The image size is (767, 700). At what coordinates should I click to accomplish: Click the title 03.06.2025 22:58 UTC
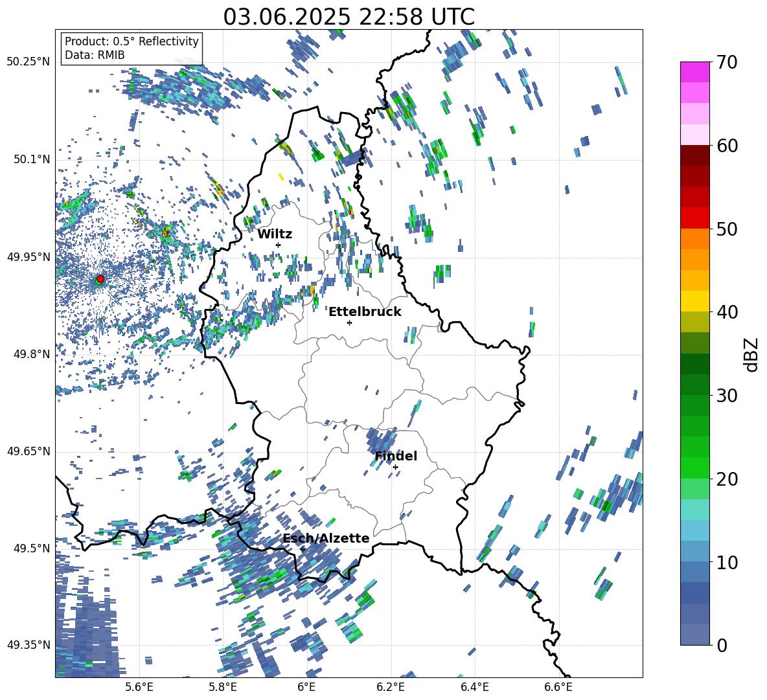pos(349,17)
